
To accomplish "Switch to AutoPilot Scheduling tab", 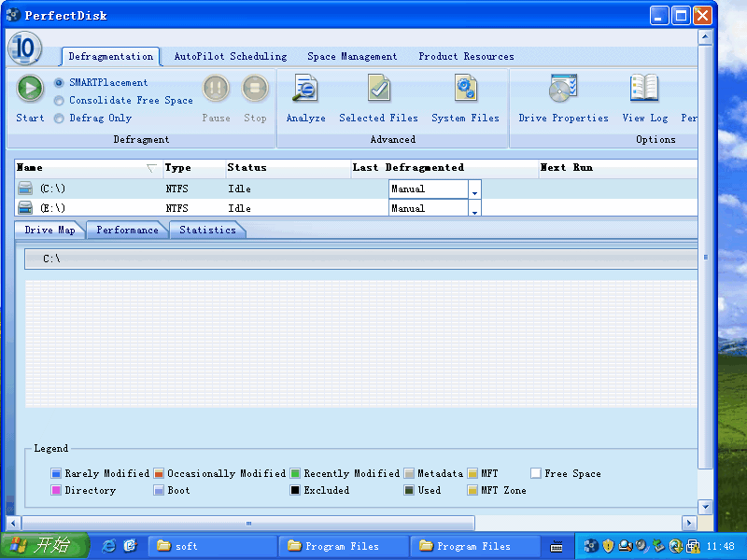I will (230, 57).
